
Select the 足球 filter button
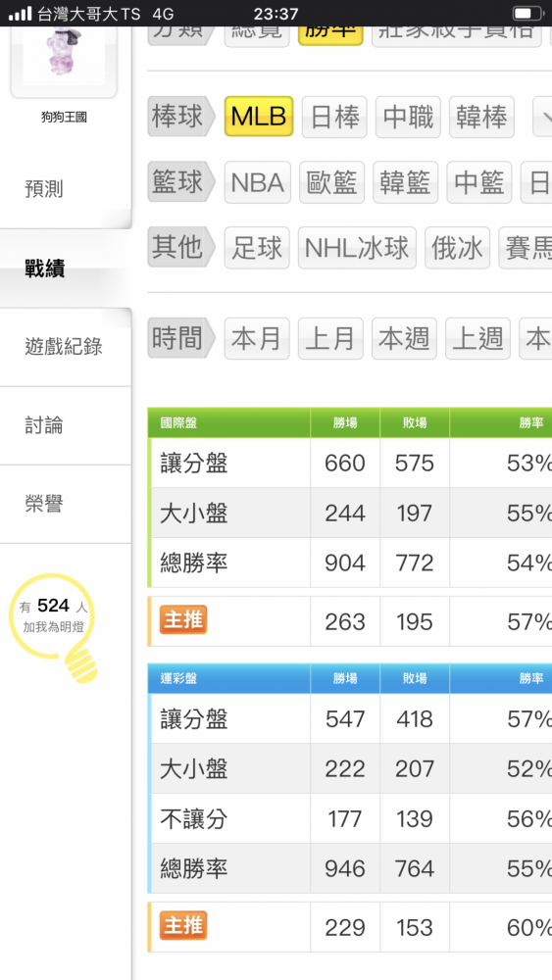(257, 248)
